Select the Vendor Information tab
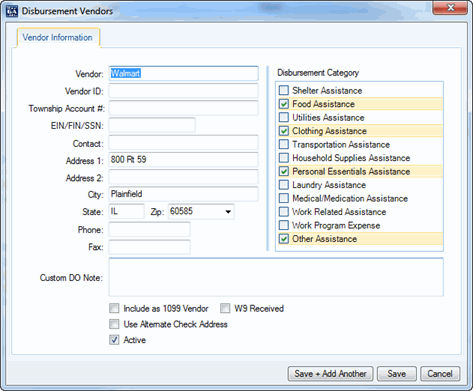This screenshot has height=391, width=473. pos(57,37)
